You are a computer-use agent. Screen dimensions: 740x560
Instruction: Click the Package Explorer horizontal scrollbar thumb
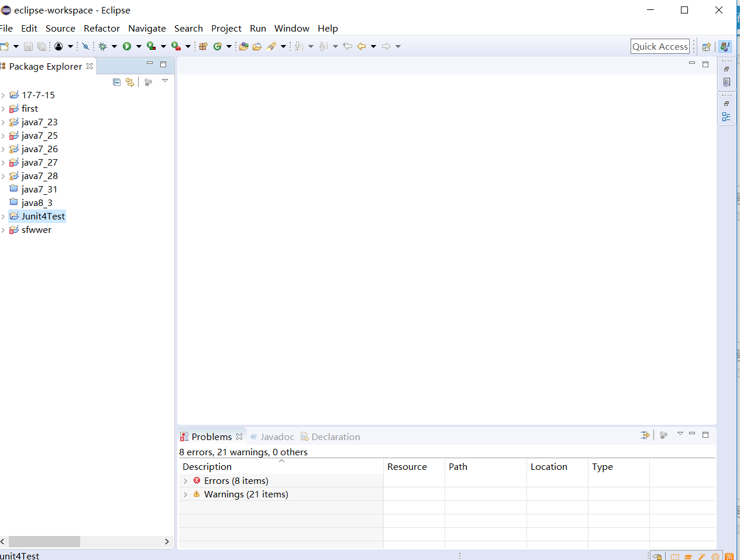pyautogui.click(x=44, y=541)
